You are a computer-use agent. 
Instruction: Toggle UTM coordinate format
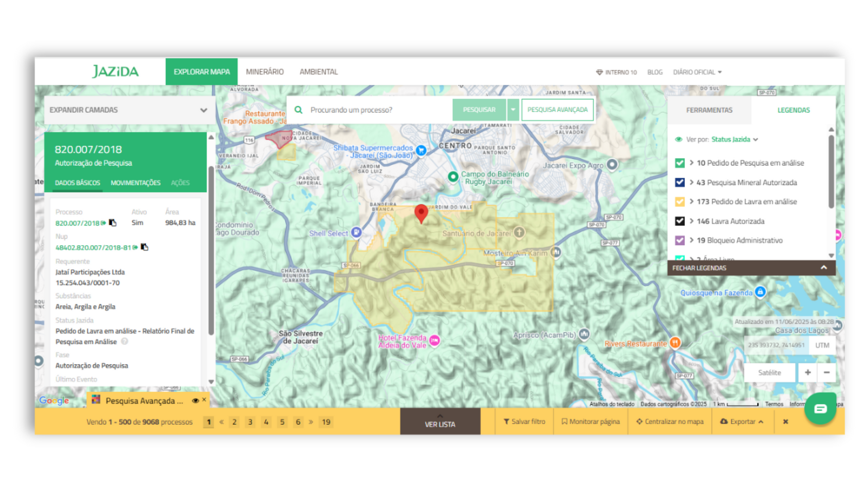tap(822, 345)
